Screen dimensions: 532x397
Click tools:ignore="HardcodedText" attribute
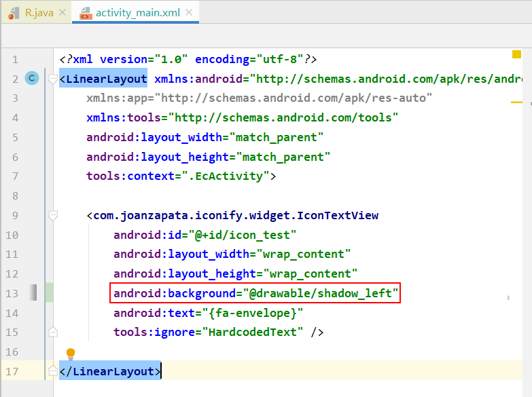(208, 332)
